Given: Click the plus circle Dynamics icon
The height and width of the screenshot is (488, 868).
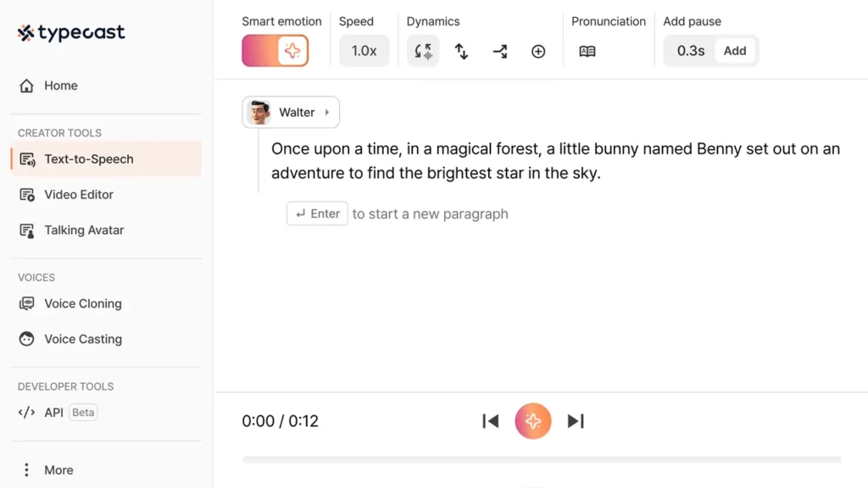Looking at the screenshot, I should [538, 52].
